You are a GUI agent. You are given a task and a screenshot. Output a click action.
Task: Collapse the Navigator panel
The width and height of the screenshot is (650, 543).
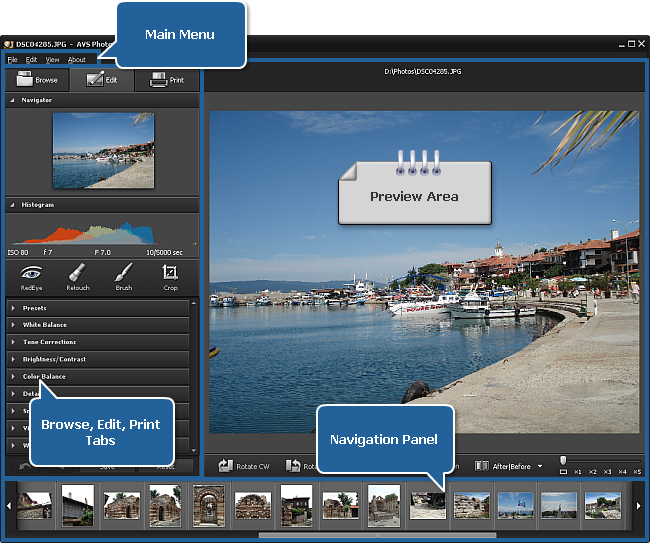[12, 100]
